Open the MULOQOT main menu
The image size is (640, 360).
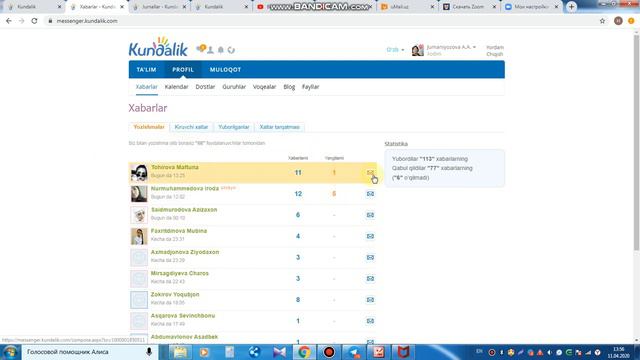click(225, 69)
